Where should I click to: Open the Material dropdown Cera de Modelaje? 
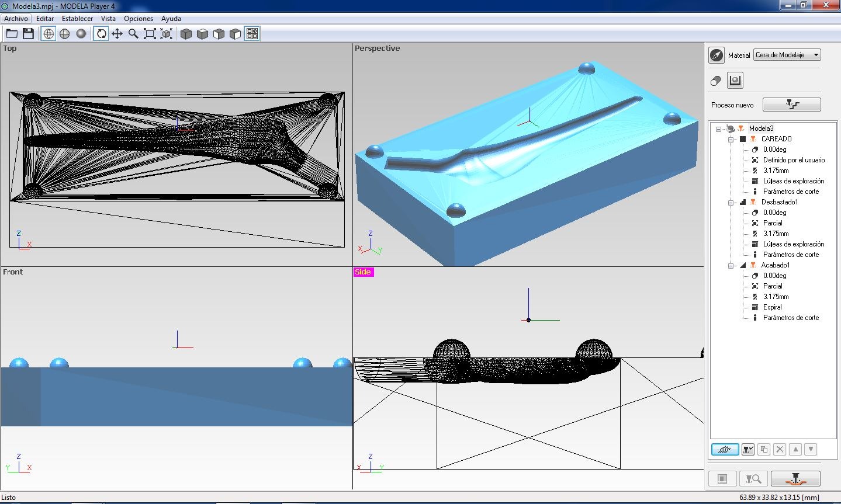point(787,55)
